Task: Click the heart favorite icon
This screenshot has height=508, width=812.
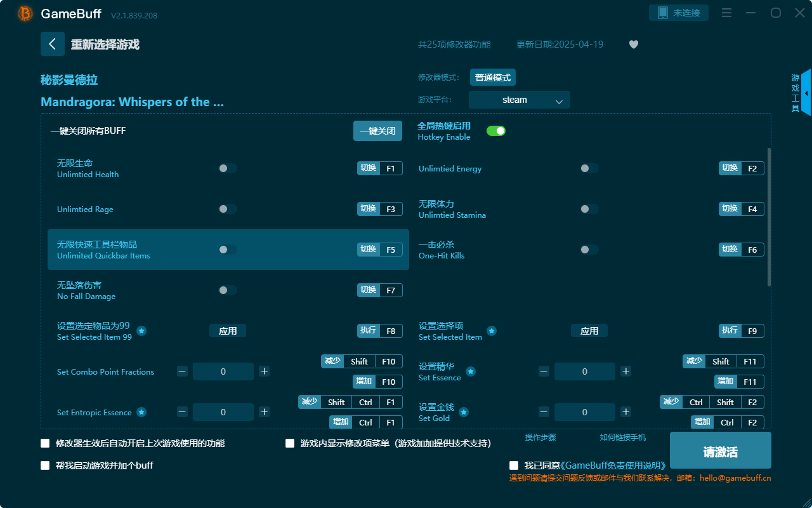Action: point(633,44)
